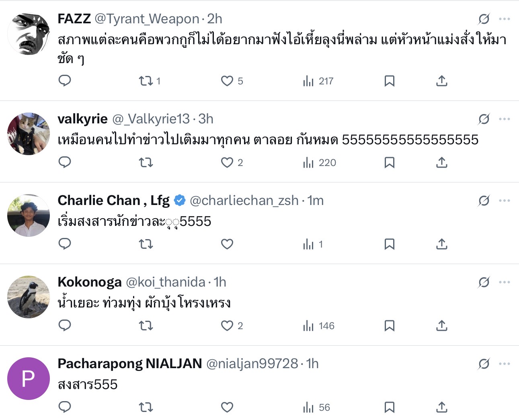519x420 pixels.
Task: Bookmark Pacharapong NIALJAN's tweet
Action: click(389, 407)
